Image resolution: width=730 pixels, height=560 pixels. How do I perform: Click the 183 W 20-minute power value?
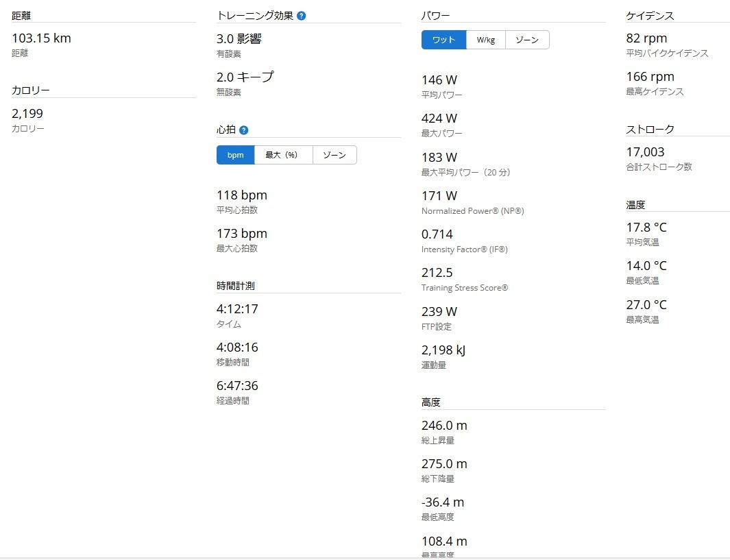coord(439,158)
